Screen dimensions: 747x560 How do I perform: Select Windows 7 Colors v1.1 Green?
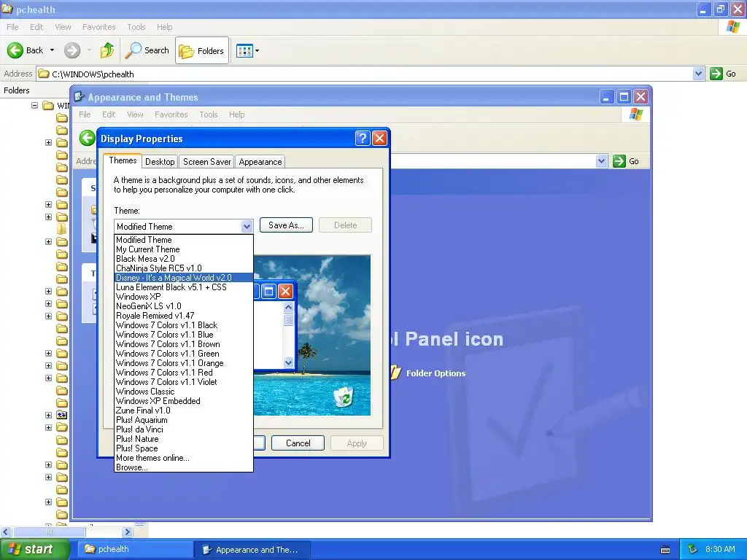[x=183, y=354]
